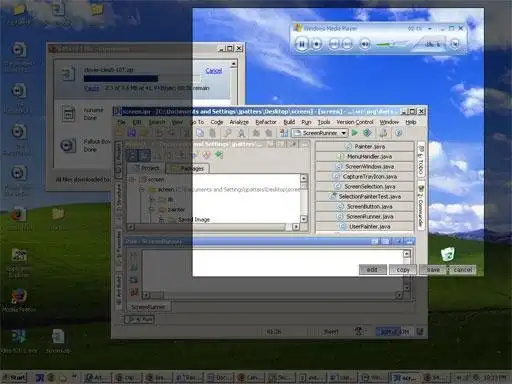Open the Run menu in the IDE
This screenshot has width=512, height=384.
pos(306,122)
